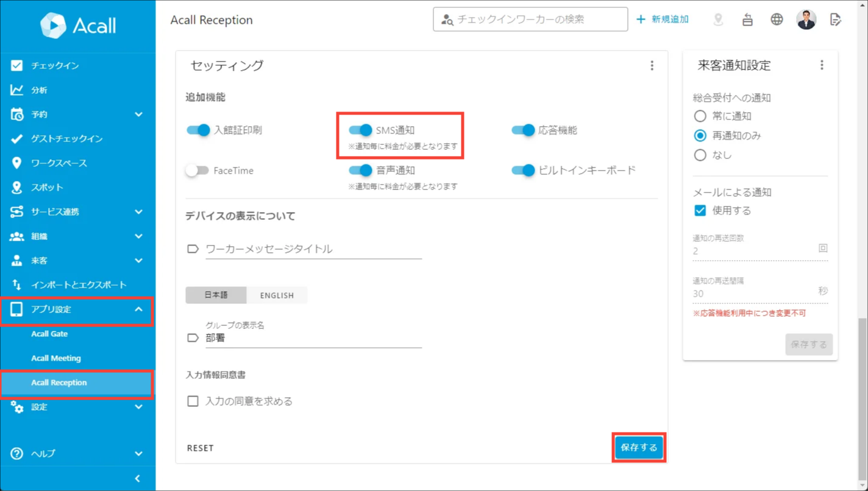Click the greyed 保存する button in 来客通知設定
868x491 pixels.
click(x=809, y=344)
